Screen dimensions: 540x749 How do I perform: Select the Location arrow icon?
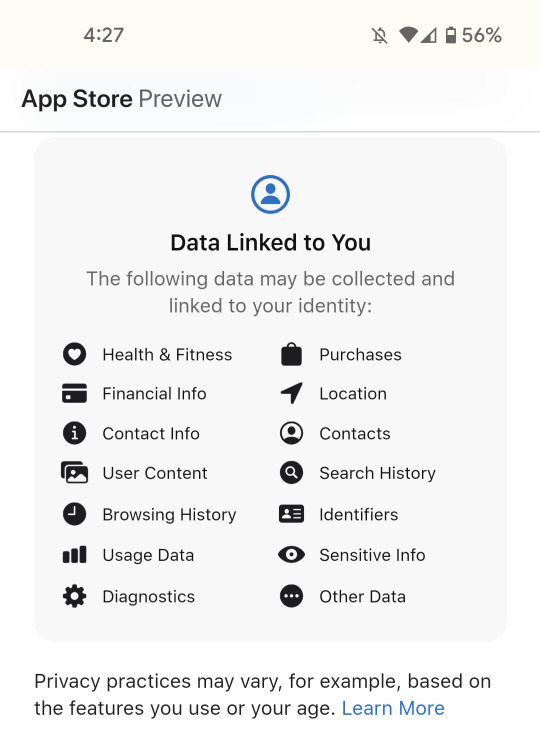click(x=292, y=393)
